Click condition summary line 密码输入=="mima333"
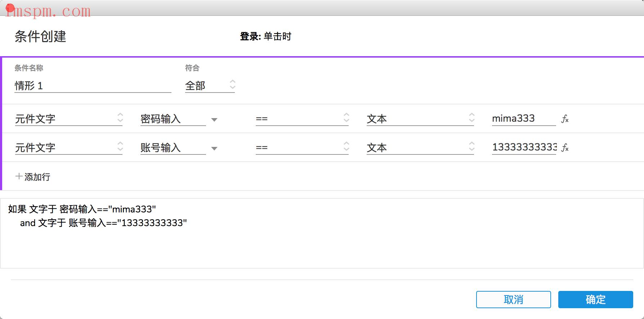The height and width of the screenshot is (319, 644). 82,209
